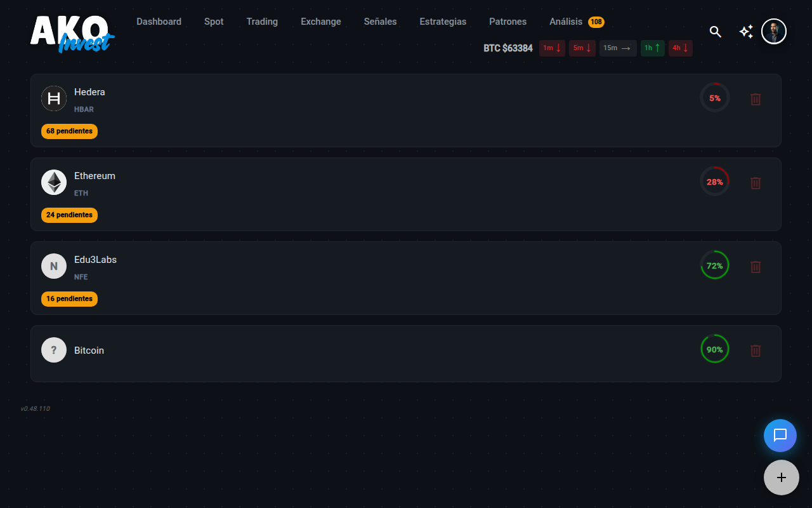Delete the Ethereum row with trash icon
Viewport: 812px width, 508px height.
756,183
